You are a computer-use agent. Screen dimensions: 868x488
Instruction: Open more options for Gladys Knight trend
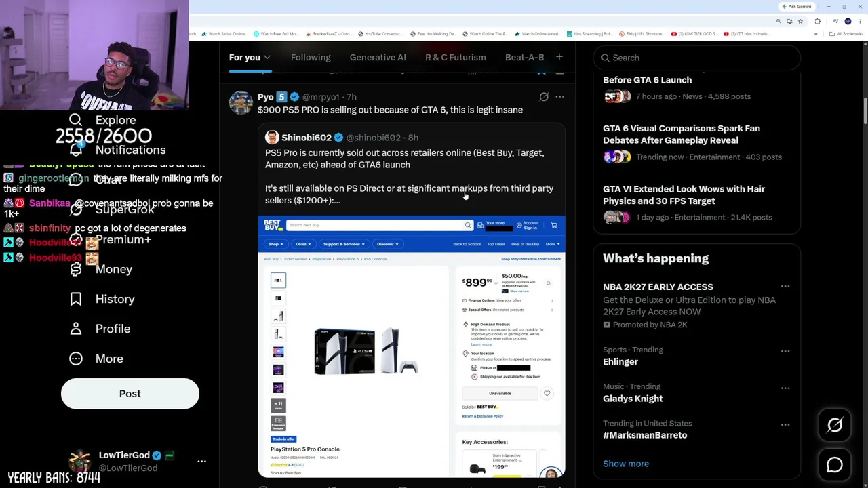pyautogui.click(x=785, y=388)
